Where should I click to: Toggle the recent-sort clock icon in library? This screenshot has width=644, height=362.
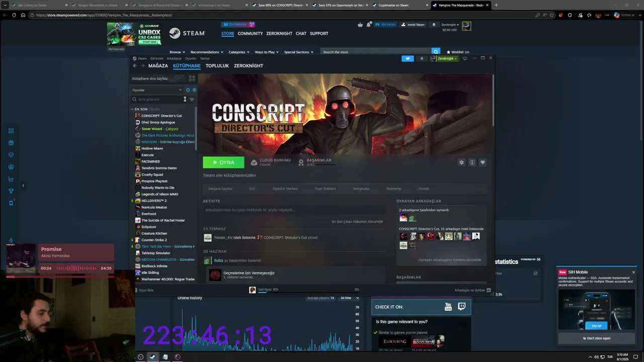click(188, 90)
